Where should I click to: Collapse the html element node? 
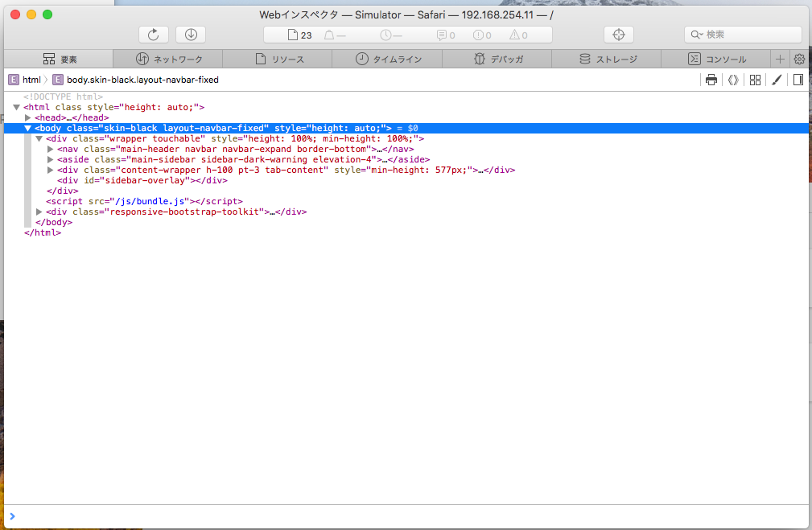(x=17, y=107)
